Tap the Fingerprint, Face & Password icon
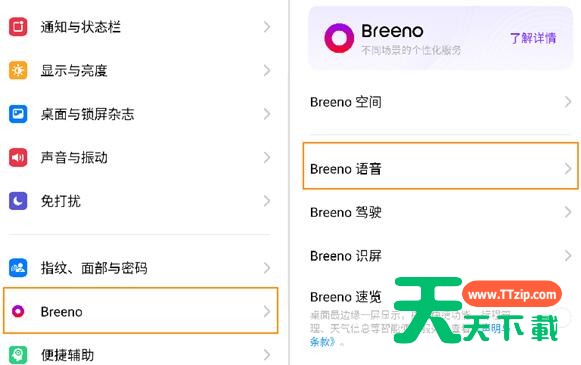581x365 pixels. tap(18, 268)
